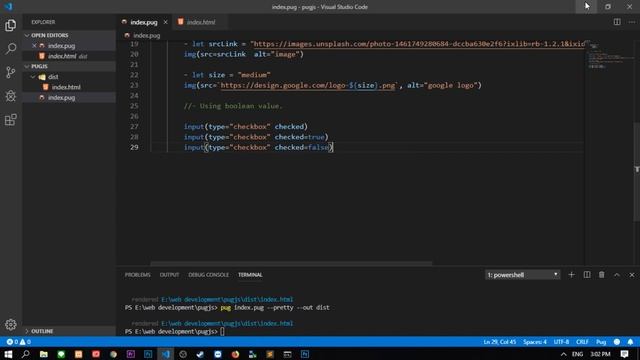The width and height of the screenshot is (640, 360).
Task: Click 'Using boolean value' comment line
Action: pos(233,106)
